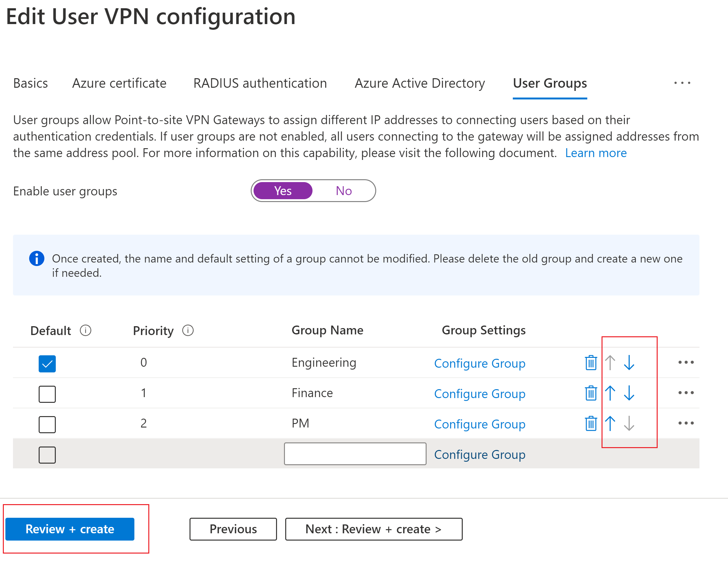Expand the overflow tabs ellipsis menu
Screen dimensions: 728x564
pyautogui.click(x=682, y=83)
